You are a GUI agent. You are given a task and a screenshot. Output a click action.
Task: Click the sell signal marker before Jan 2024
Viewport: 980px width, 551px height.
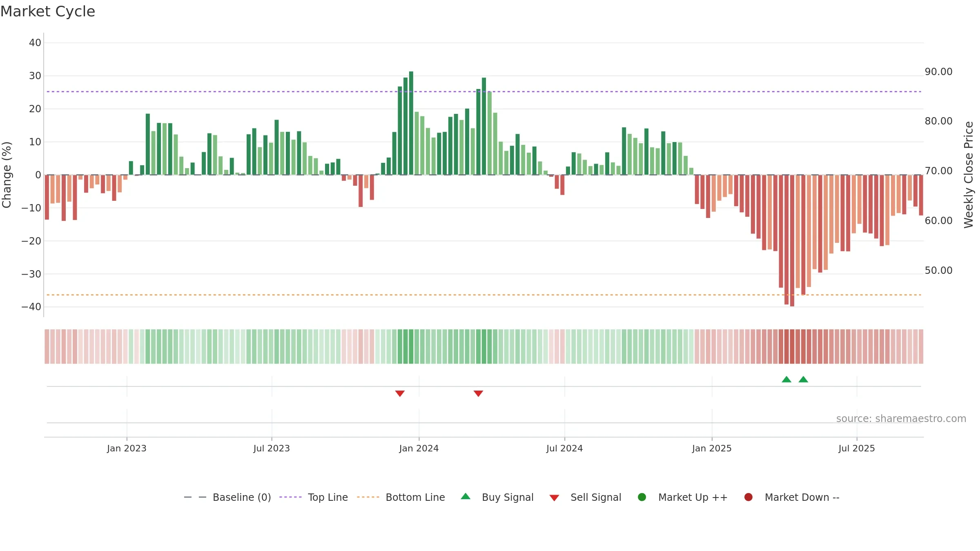[x=400, y=393]
